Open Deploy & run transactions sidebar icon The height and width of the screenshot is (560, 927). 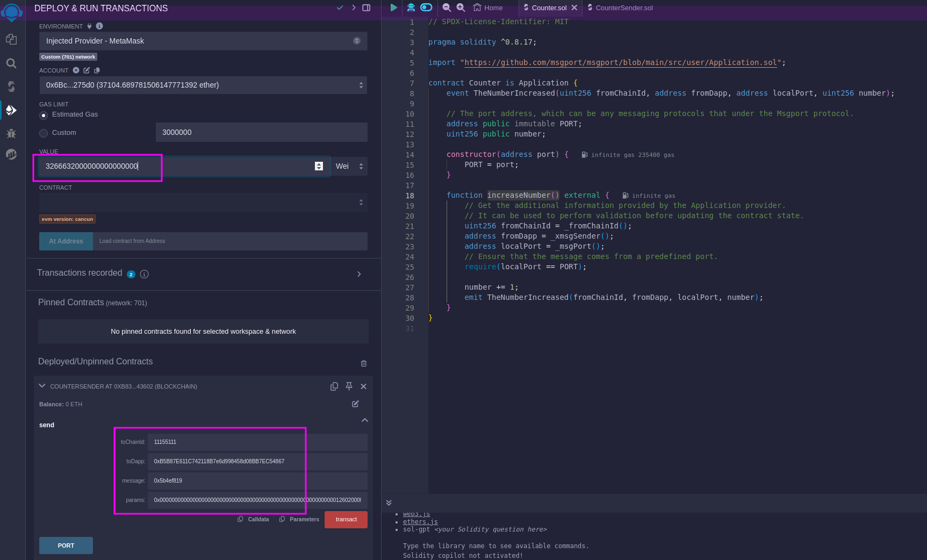11,110
